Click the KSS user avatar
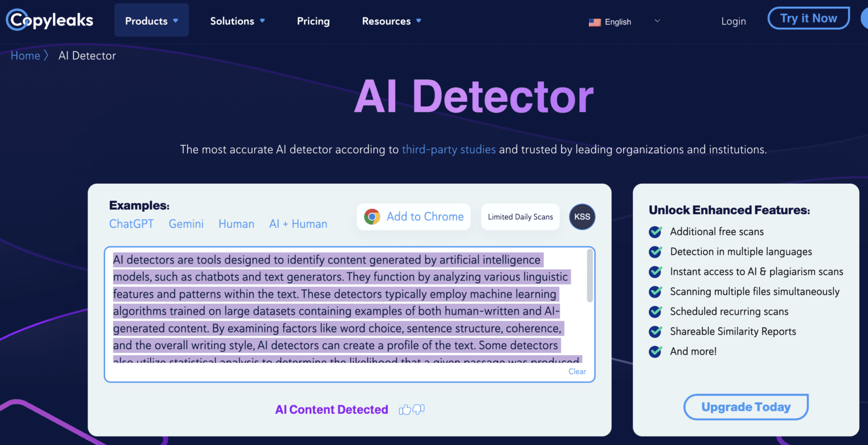868x445 pixels. pos(582,217)
